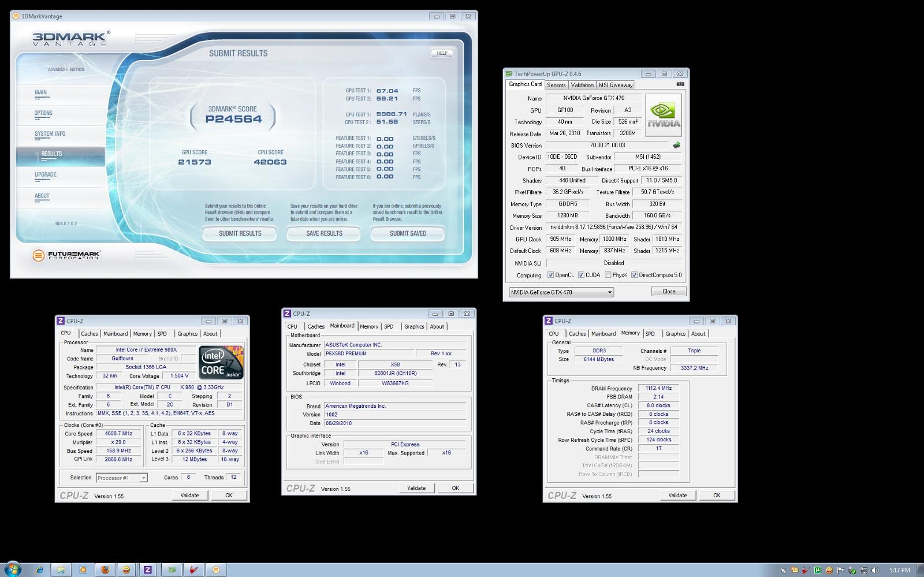Viewport: 924px width, 577px height.
Task: Launch Internet Explorer from the taskbar
Action: click(39, 570)
